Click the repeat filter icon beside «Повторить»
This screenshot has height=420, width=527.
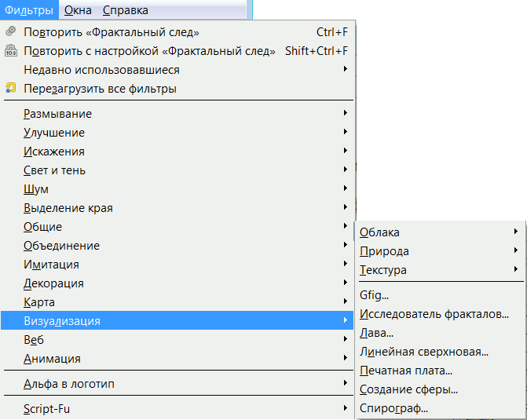point(10,32)
